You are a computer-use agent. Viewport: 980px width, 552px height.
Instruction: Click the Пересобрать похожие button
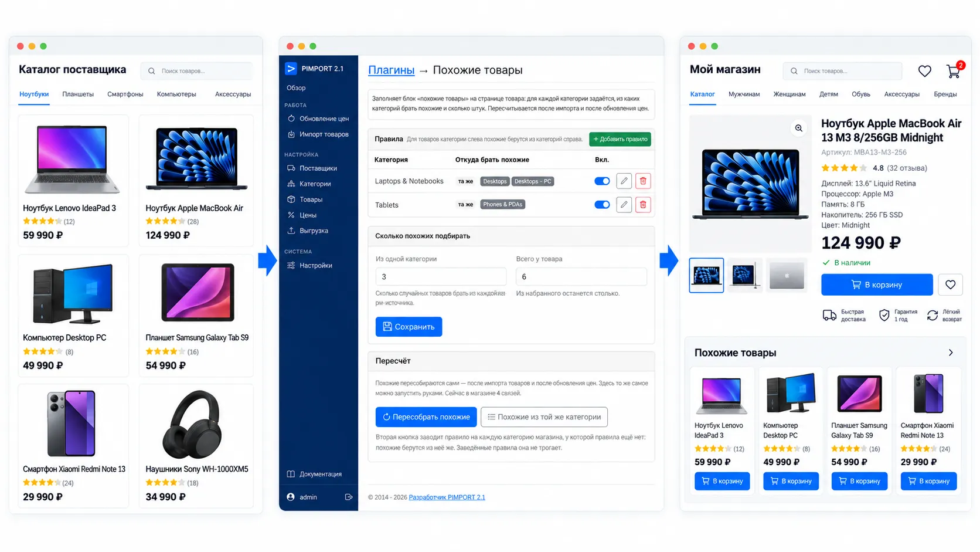[x=426, y=417]
